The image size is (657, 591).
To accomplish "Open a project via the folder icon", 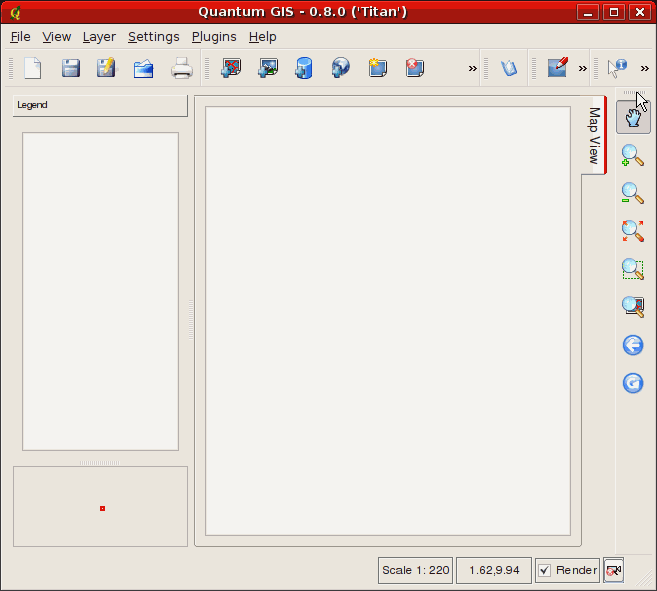I will (x=143, y=69).
